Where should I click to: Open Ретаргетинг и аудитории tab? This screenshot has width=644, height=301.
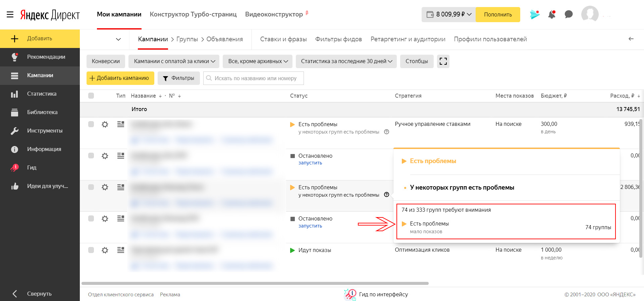[408, 39]
